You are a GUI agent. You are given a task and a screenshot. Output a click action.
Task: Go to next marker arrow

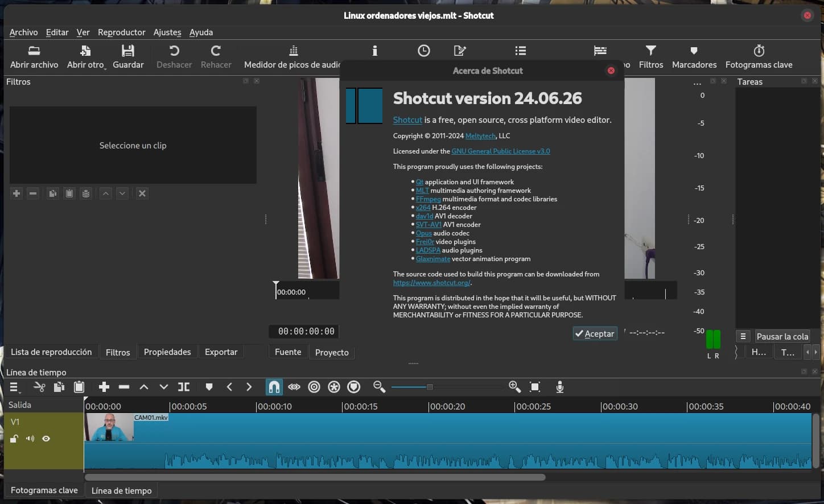[x=249, y=387]
